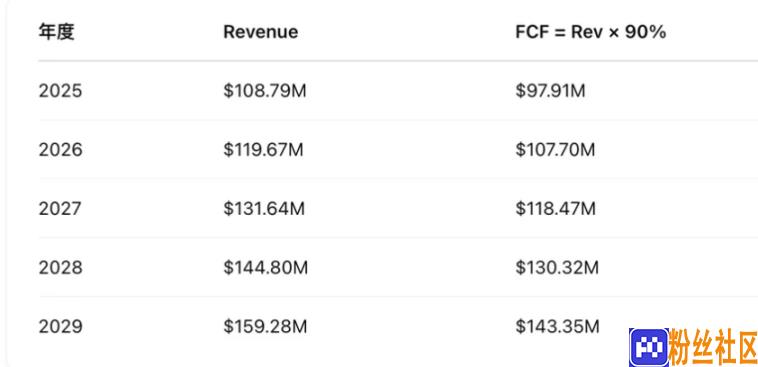Click the $118.47M FCF value
This screenshot has height=367, width=758.
555,209
